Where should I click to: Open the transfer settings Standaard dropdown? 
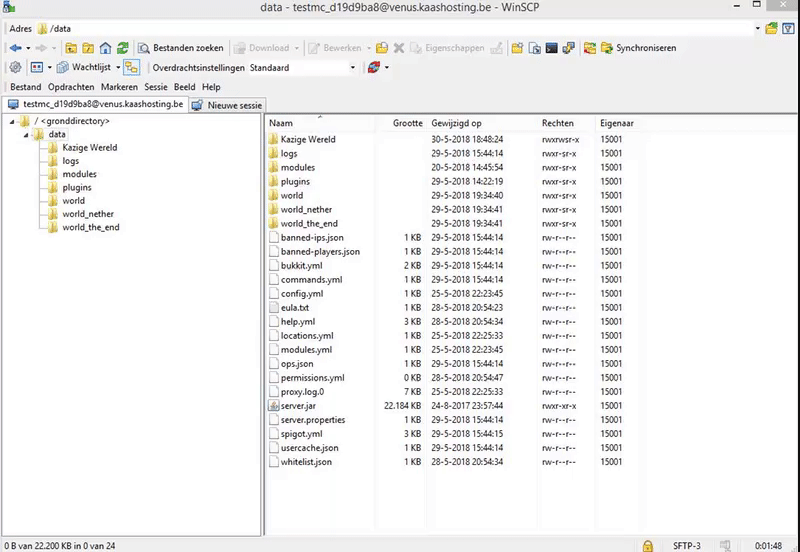(352, 68)
